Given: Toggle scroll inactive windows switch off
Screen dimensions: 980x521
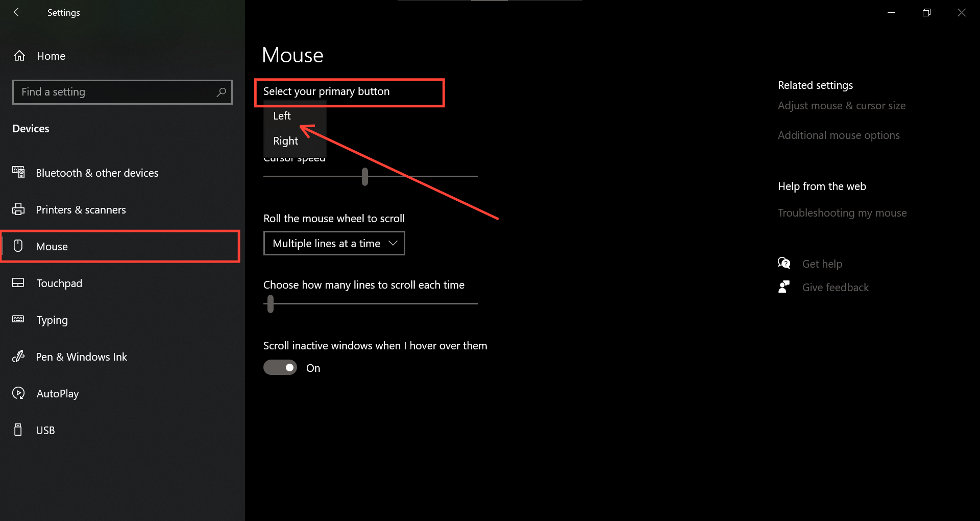Looking at the screenshot, I should 280,368.
